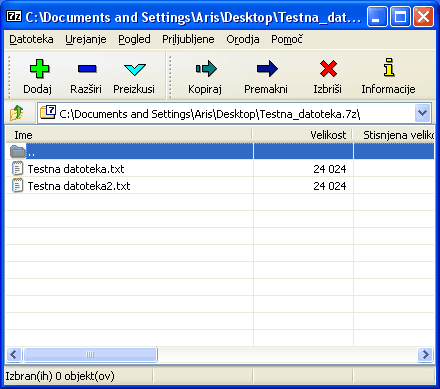Open the Urejanje menu
The width and height of the screenshot is (440, 389).
tap(86, 39)
